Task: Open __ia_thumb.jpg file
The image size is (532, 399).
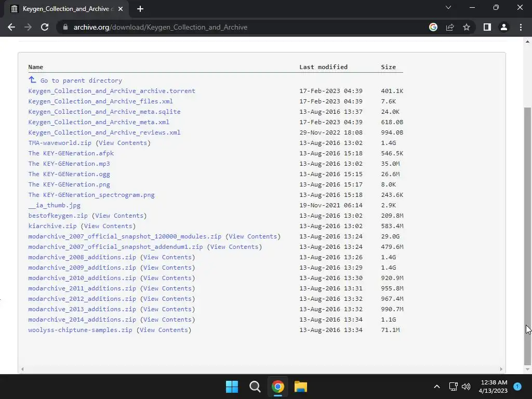Action: (54, 205)
